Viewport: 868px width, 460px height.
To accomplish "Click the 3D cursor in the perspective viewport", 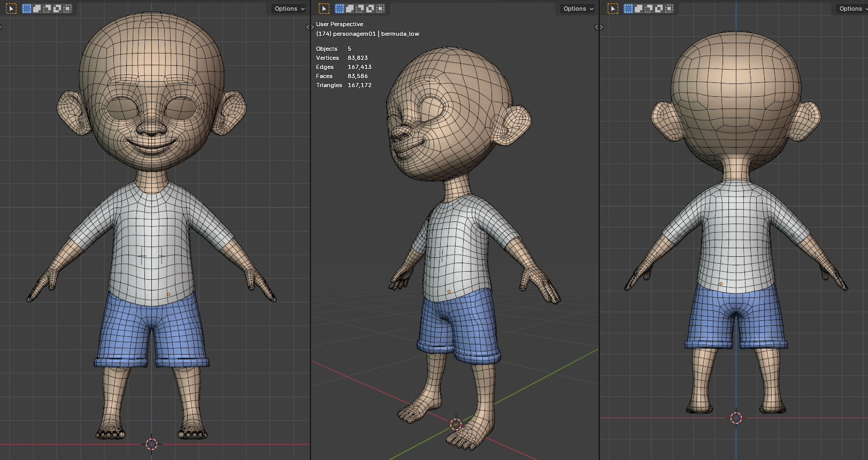I will 456,424.
